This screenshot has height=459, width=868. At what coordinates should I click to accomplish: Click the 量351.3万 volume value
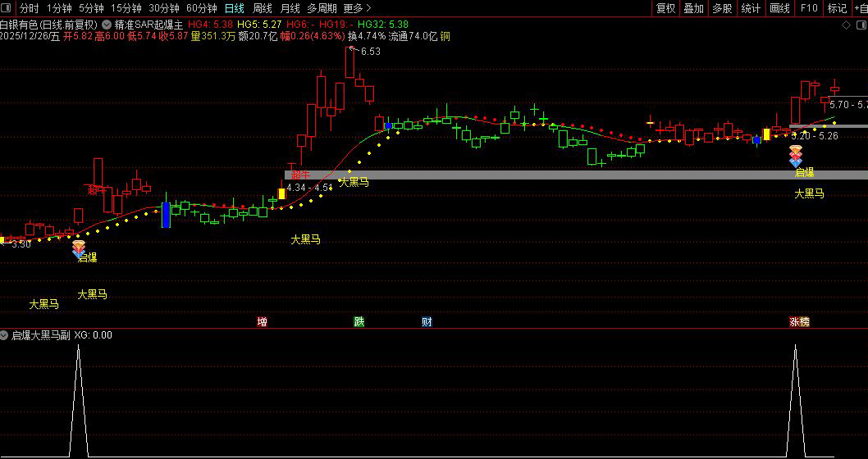coord(213,37)
